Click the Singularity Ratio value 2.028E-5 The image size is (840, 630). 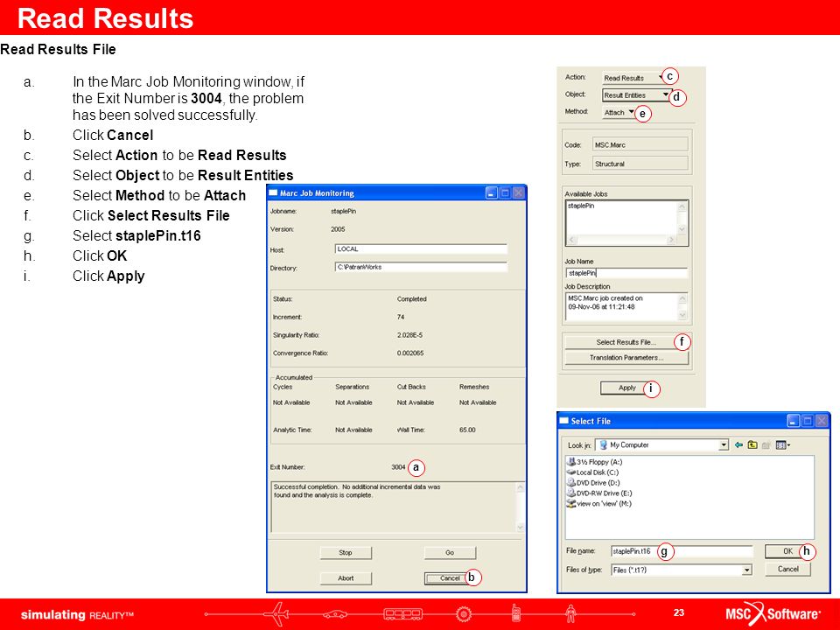point(409,335)
